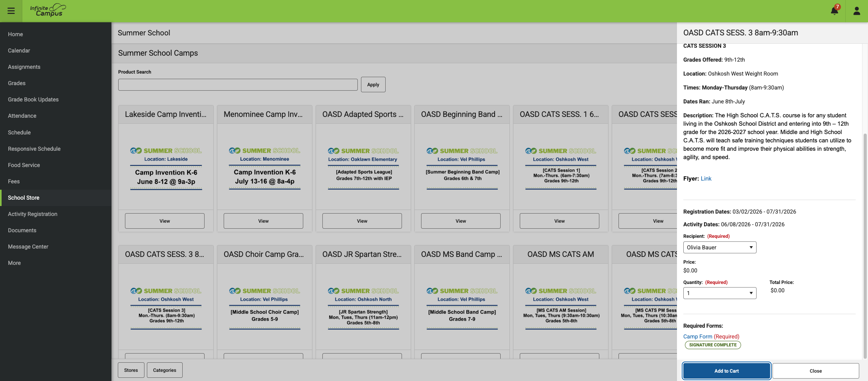Viewport: 868px width, 381px height.
Task: Click the Stores button
Action: point(131,370)
